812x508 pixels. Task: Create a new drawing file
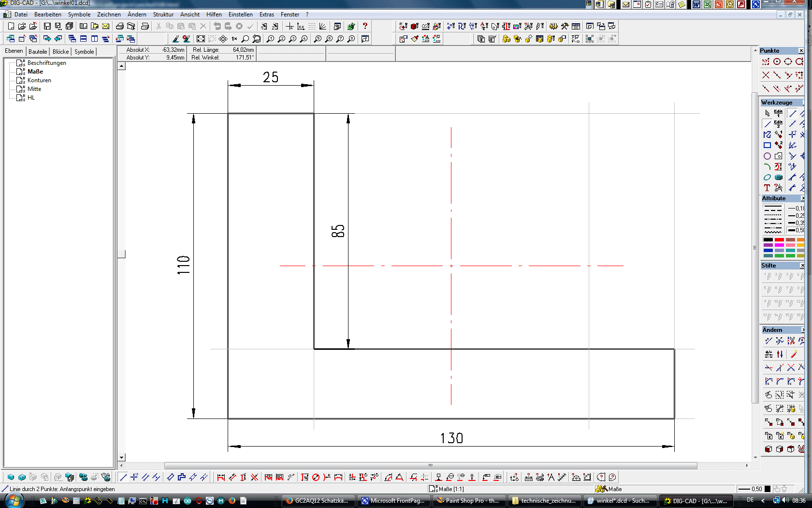click(x=11, y=26)
